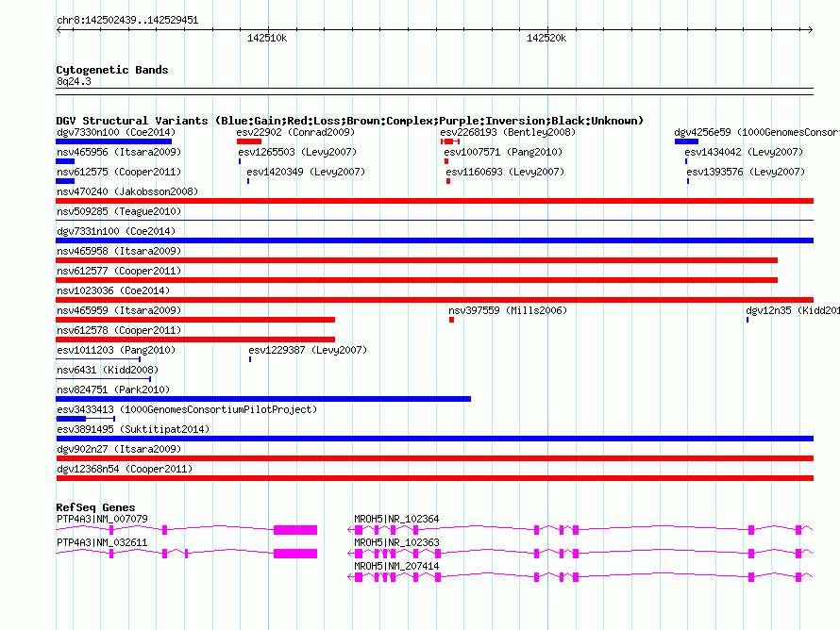Click the 142520k ruler position label

(x=546, y=38)
